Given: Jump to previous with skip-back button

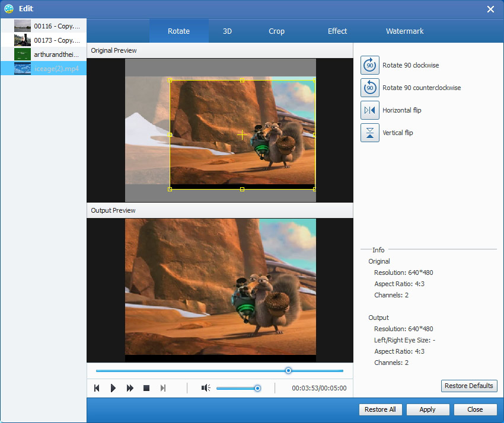Looking at the screenshot, I should tap(97, 388).
